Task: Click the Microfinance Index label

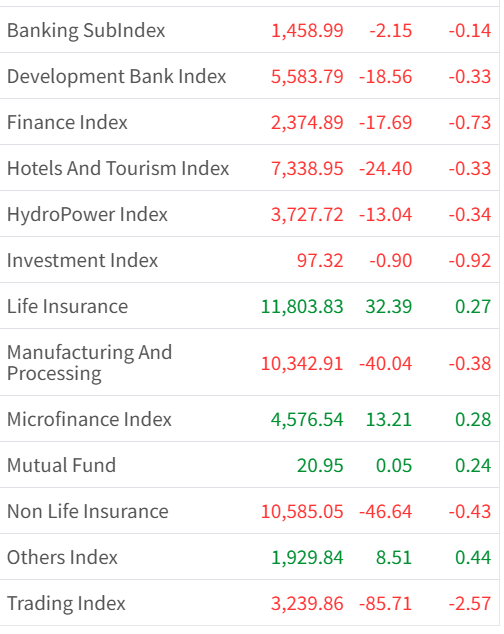Action: click(89, 419)
